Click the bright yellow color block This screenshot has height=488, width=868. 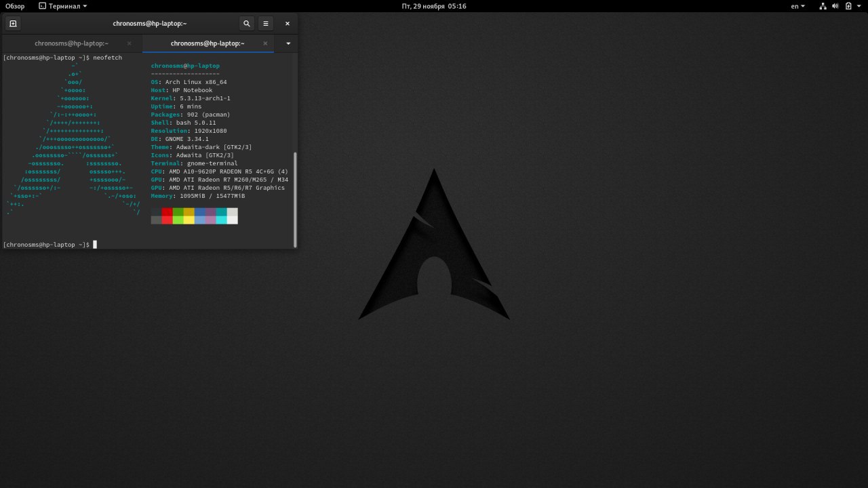pyautogui.click(x=189, y=220)
